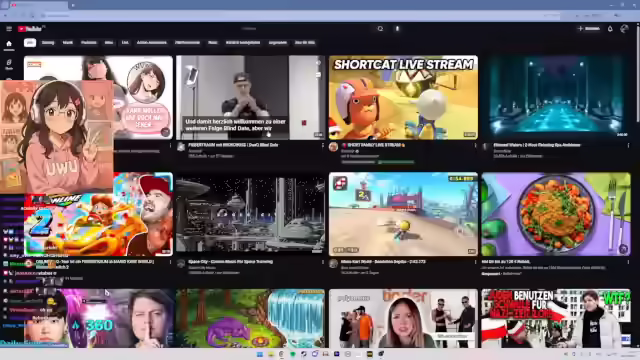640x360 pixels.
Task: Open more options for the Shortcat live stream
Action: 476,145
